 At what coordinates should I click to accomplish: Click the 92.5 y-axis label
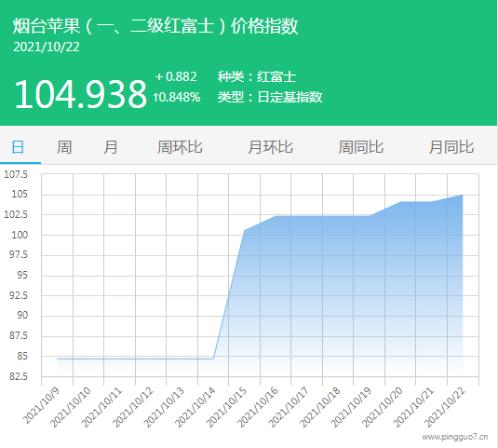coord(19,295)
